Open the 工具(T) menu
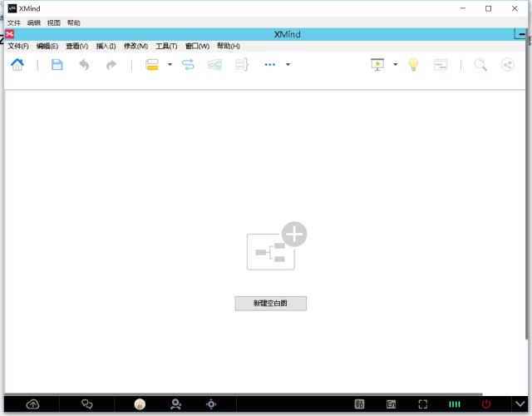Screen dimensions: 532x416 pyautogui.click(x=166, y=46)
